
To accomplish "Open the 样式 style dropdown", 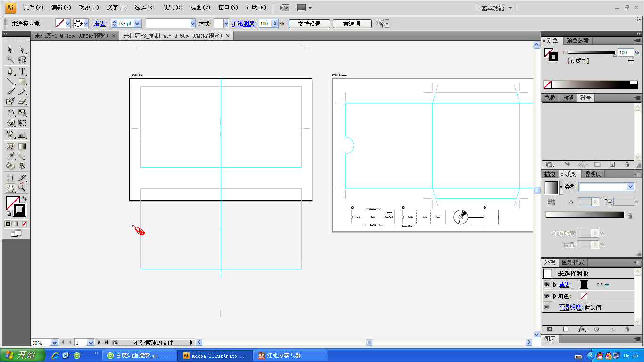I will 226,23.
